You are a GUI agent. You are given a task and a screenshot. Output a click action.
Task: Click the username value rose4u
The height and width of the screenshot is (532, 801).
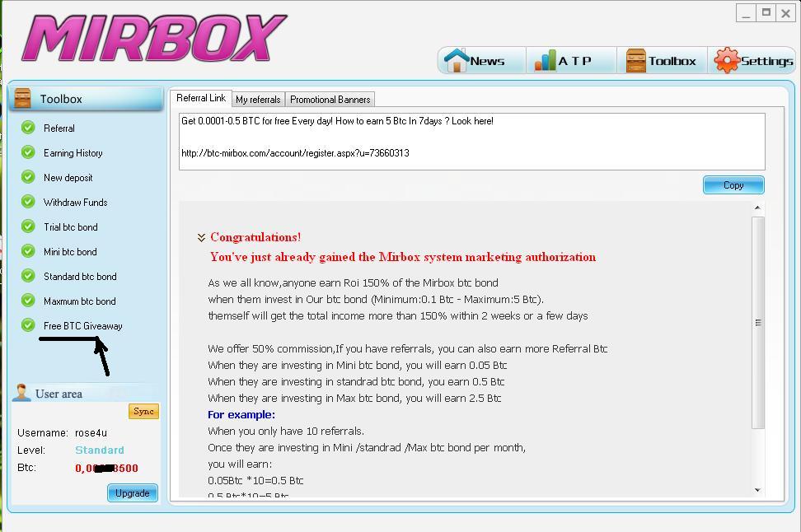91,433
